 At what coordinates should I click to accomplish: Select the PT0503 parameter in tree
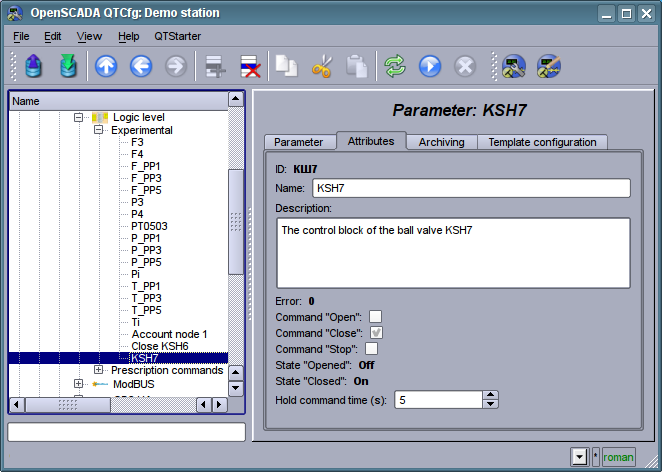click(x=149, y=226)
